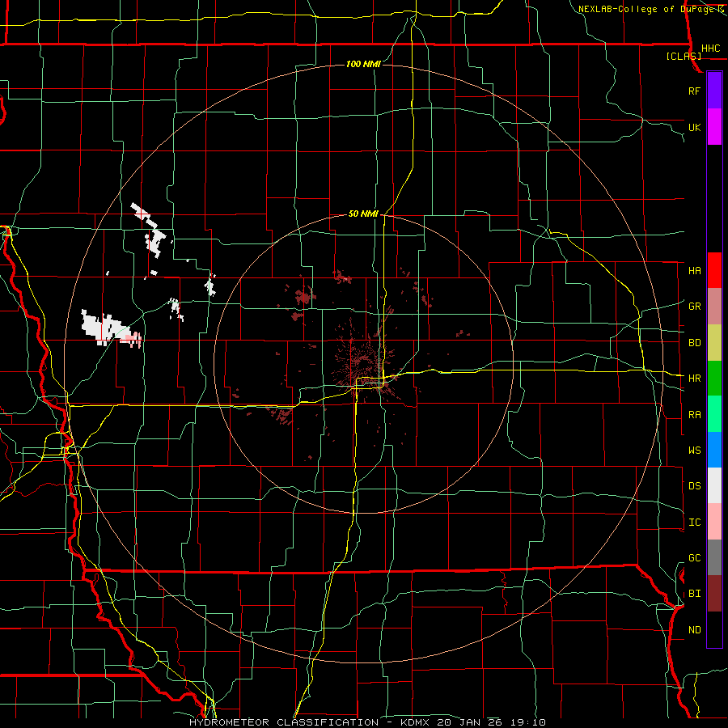Click the ND legend label
Image resolution: width=728 pixels, height=728 pixels.
point(695,630)
